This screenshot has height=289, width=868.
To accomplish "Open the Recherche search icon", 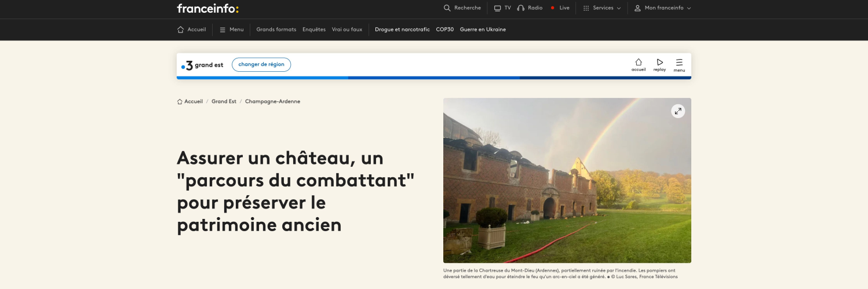I will pyautogui.click(x=462, y=8).
